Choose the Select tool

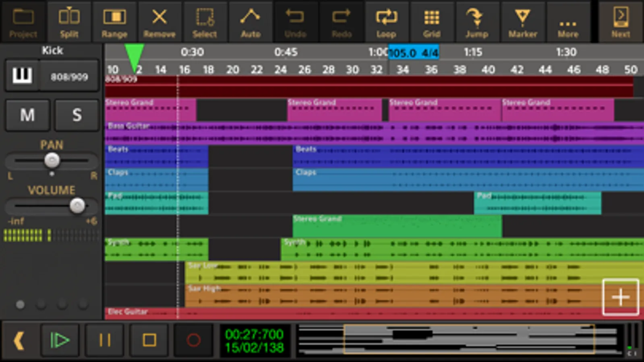coord(205,22)
